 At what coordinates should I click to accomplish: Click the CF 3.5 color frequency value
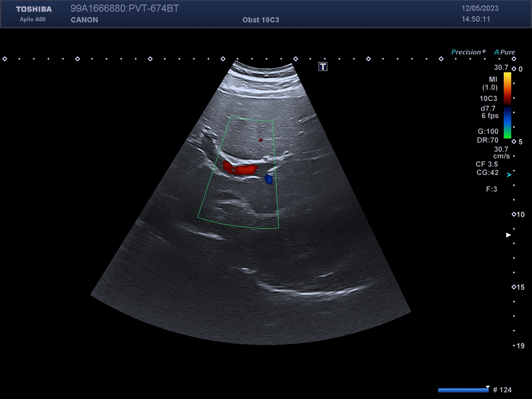pos(487,164)
